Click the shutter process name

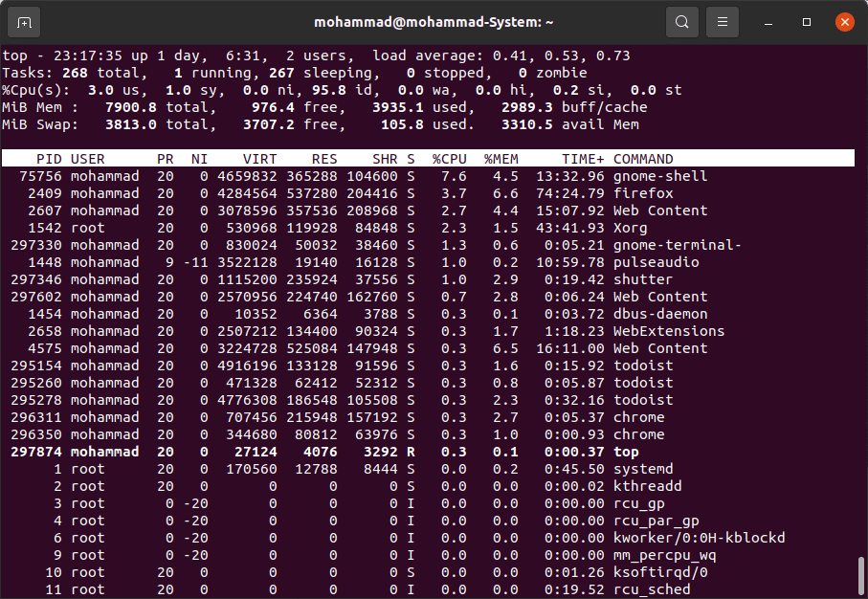pyautogui.click(x=643, y=279)
